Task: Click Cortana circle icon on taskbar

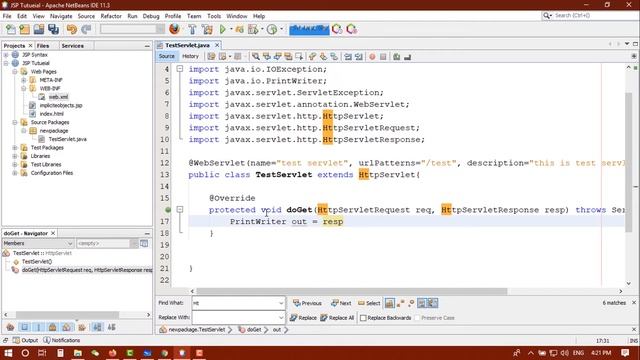Action: point(25,353)
